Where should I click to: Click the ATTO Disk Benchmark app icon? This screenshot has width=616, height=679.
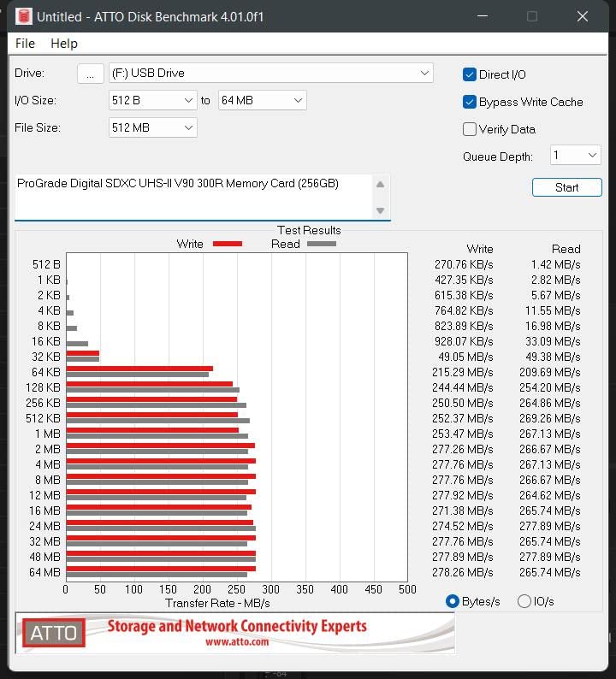coord(24,16)
